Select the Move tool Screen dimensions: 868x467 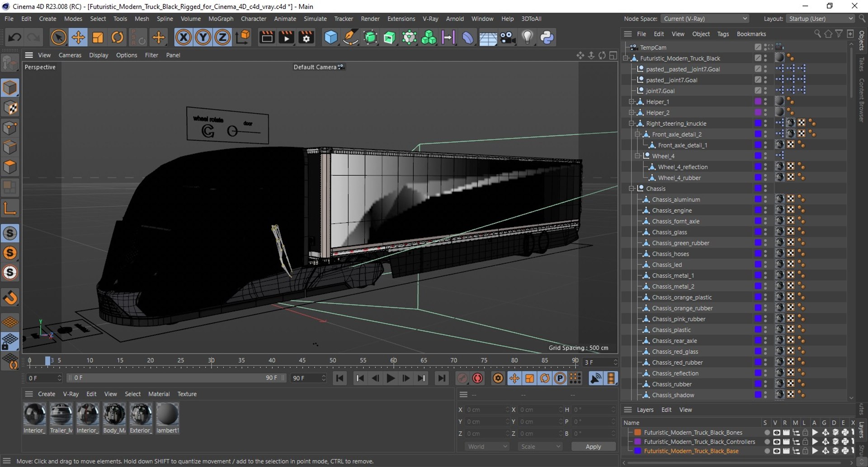click(x=78, y=37)
